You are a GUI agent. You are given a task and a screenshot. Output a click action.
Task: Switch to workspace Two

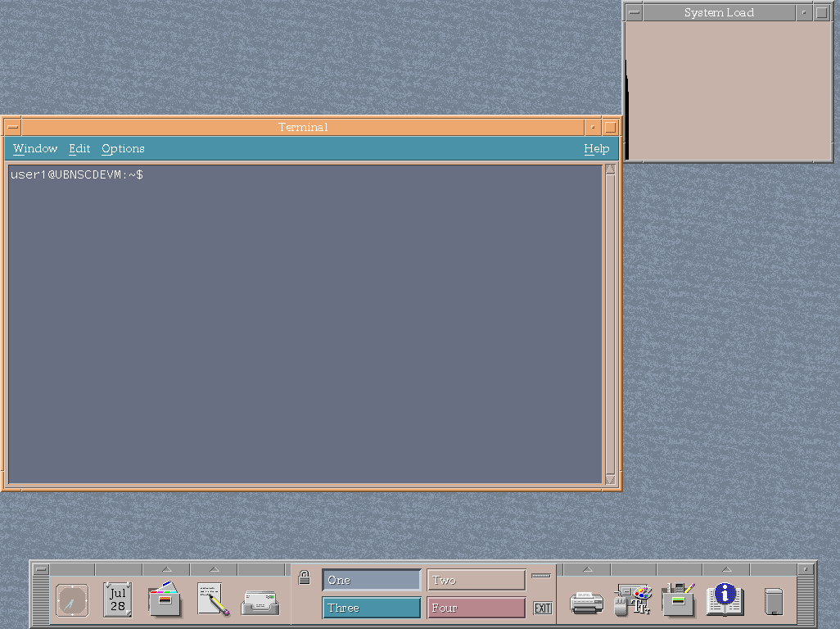tap(476, 579)
